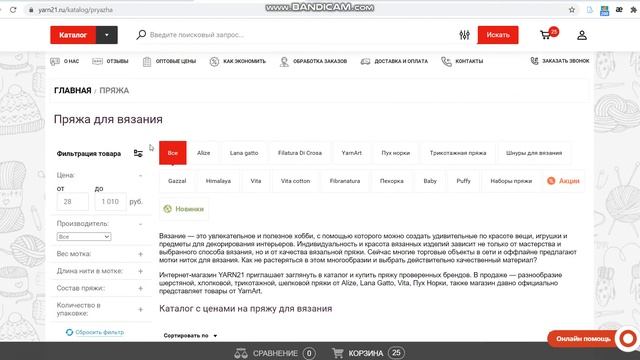Click the minimum price field showing 28

coord(73,202)
